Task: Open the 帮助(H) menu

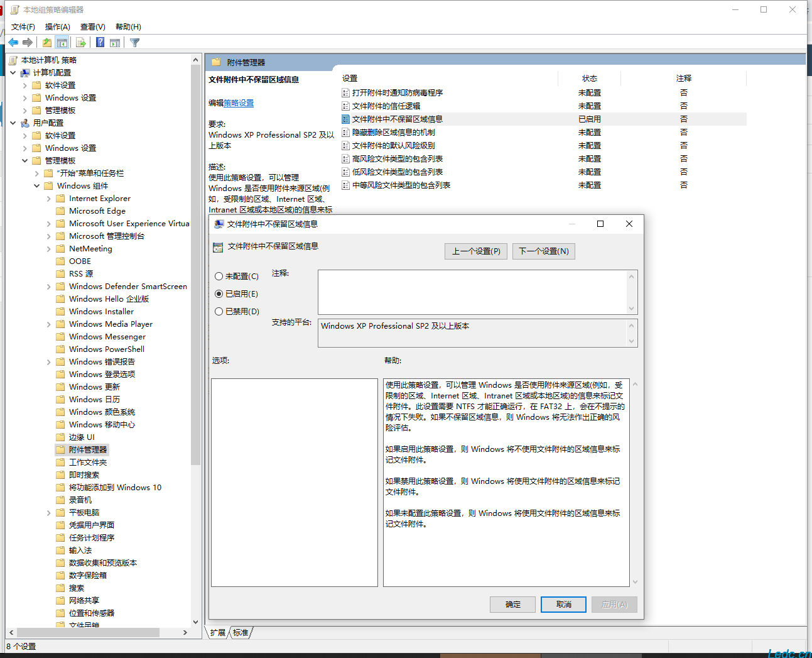Action: pyautogui.click(x=128, y=27)
